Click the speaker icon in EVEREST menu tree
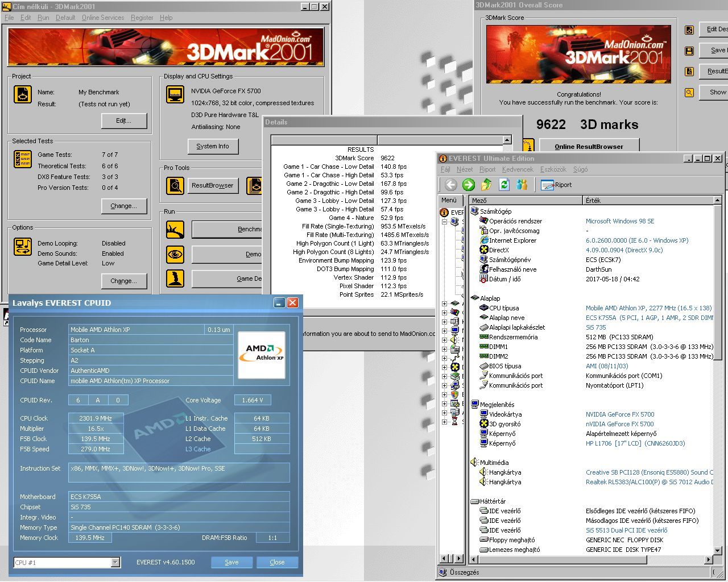The width and height of the screenshot is (728, 582). (455, 340)
